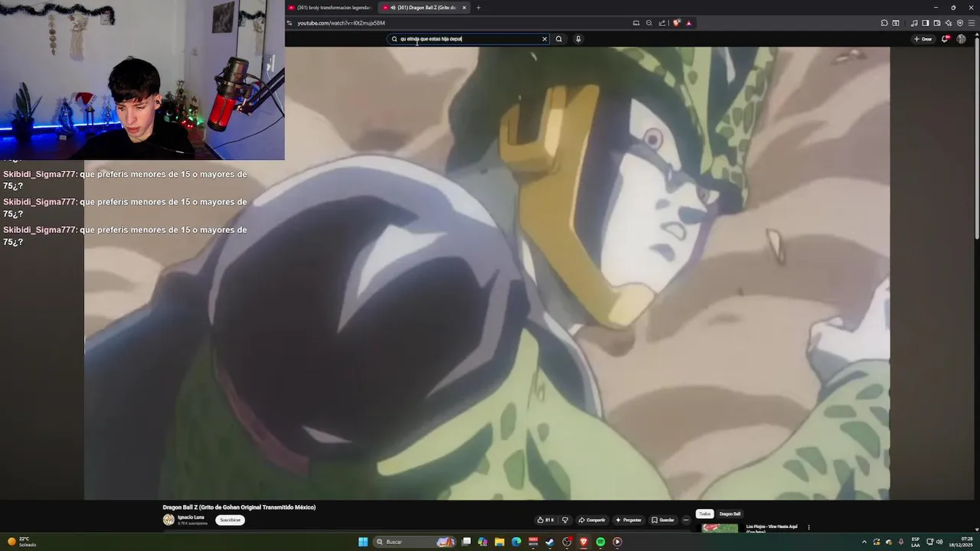Close the Dragon Ball Z browser tab
This screenshot has height=551, width=980.
[464, 8]
